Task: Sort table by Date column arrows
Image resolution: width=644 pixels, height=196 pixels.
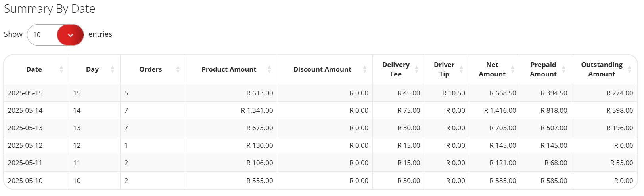Action: click(x=61, y=69)
